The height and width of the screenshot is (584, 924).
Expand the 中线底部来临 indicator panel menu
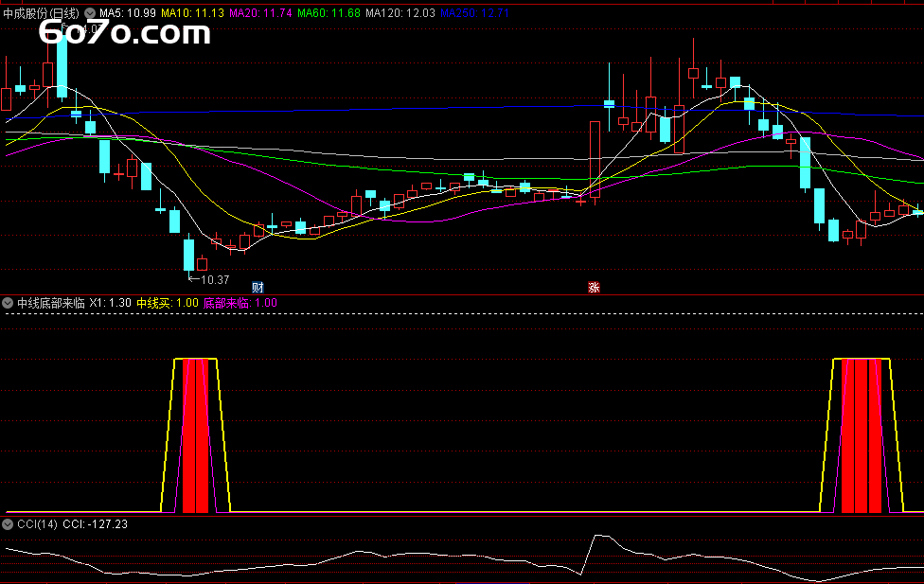pyautogui.click(x=8, y=304)
